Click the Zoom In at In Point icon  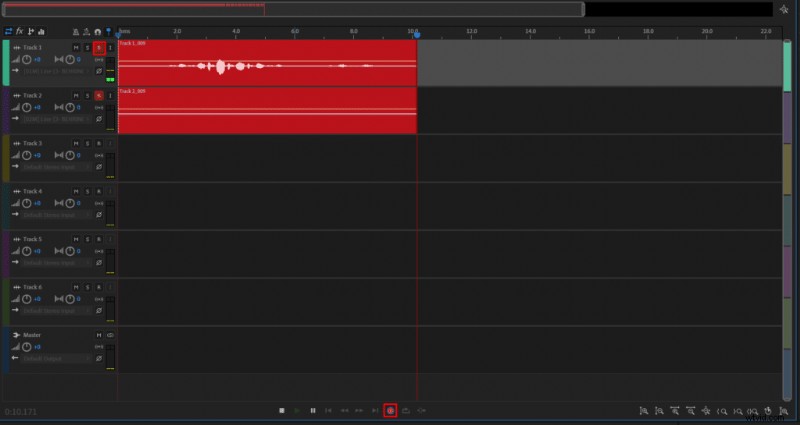click(722, 411)
